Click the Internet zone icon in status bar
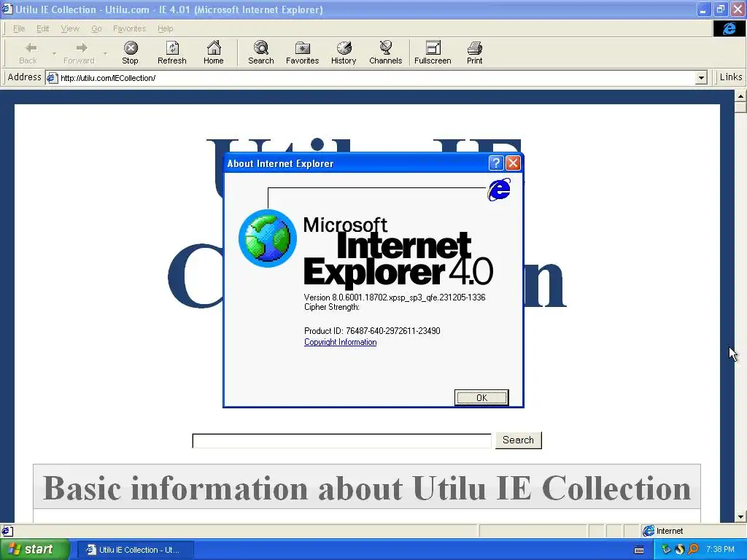747x560 pixels. click(x=649, y=531)
